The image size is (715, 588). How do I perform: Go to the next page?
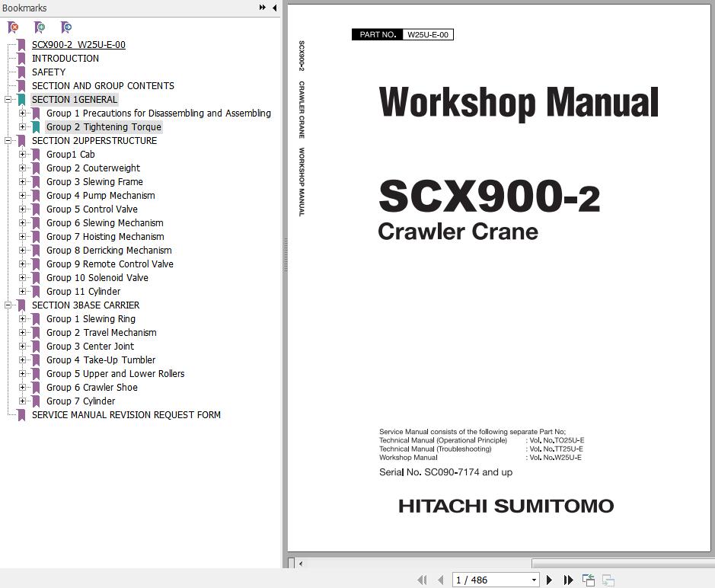[x=550, y=580]
